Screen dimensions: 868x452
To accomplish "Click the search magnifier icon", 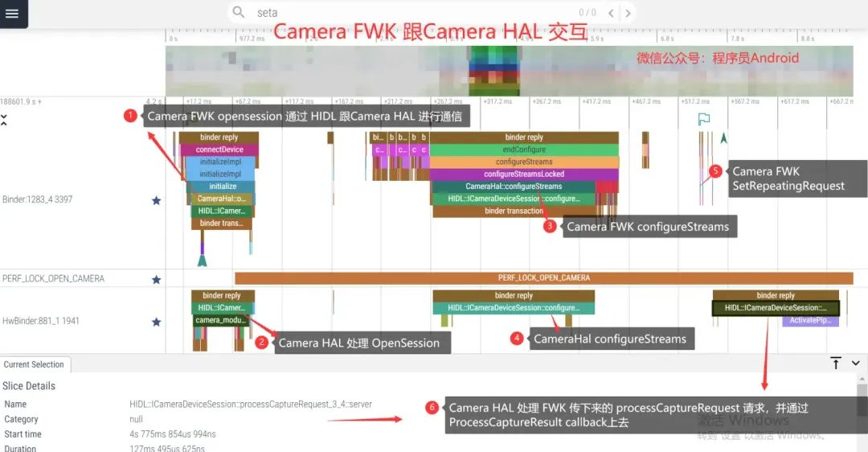I will (239, 12).
